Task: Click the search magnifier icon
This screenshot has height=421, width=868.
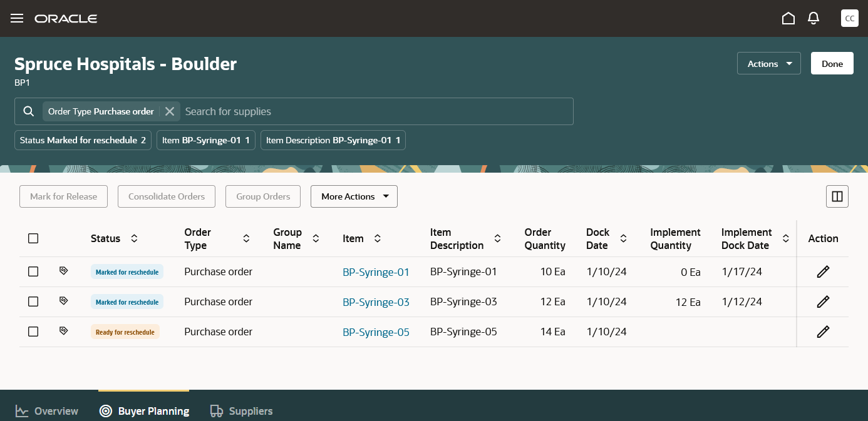Action: (28, 111)
